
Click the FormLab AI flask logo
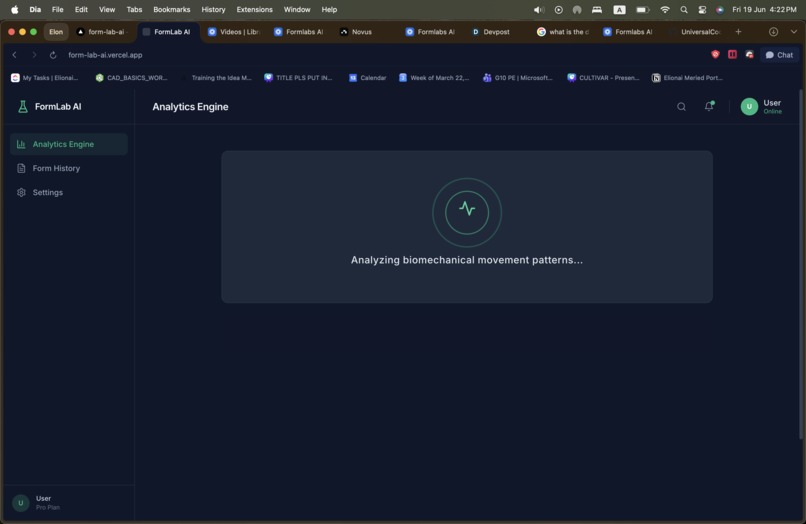(23, 106)
